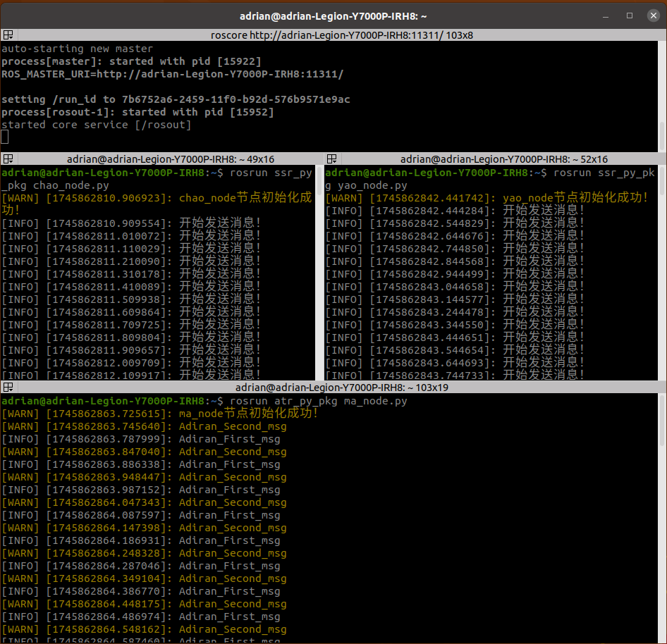
Task: Click Adiran_Second_msg line stamped 1745862863.745640
Action: pyautogui.click(x=145, y=426)
